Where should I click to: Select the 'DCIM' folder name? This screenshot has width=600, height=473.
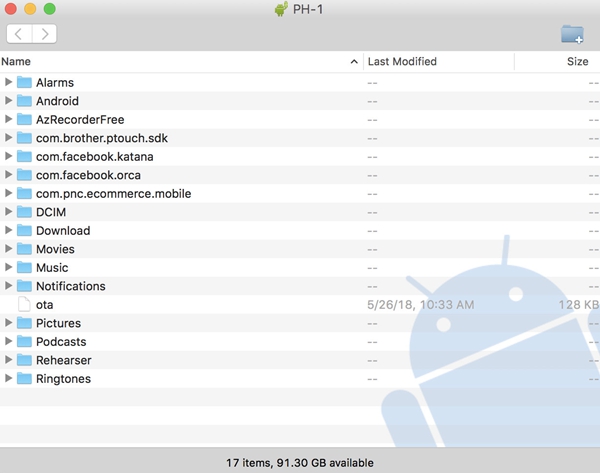[51, 212]
